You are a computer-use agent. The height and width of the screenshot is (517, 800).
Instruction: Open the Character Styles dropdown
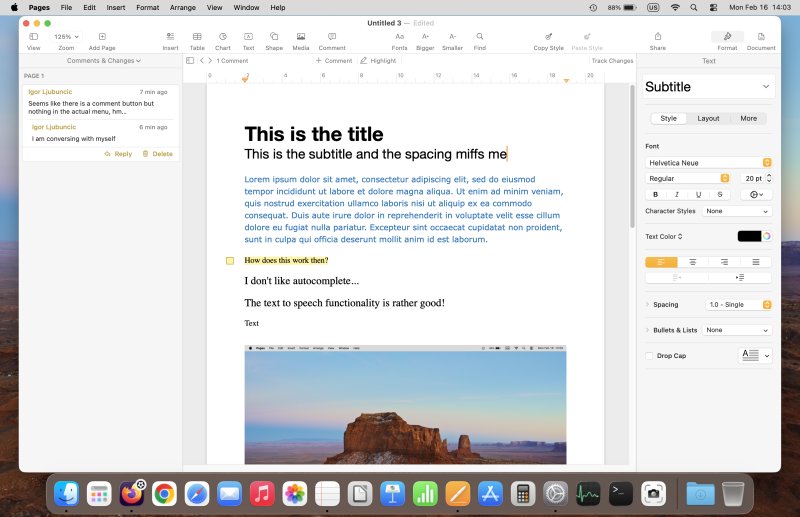click(x=736, y=211)
